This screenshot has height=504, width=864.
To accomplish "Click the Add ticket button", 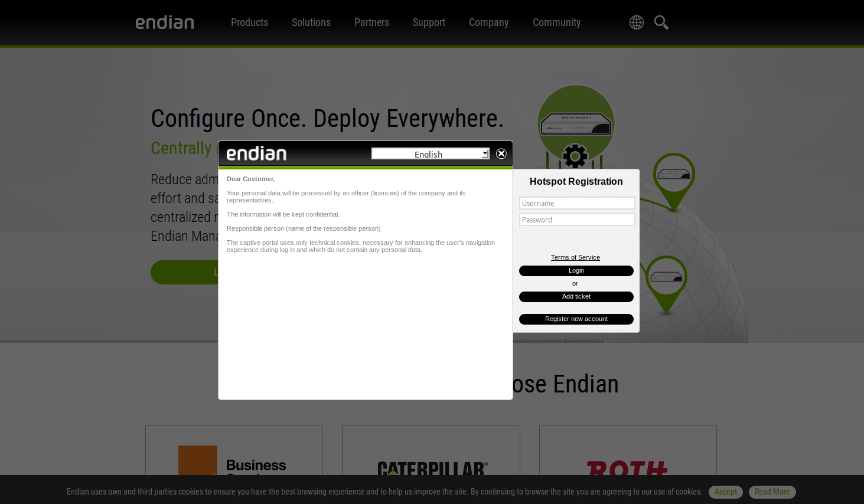I will pos(576,297).
